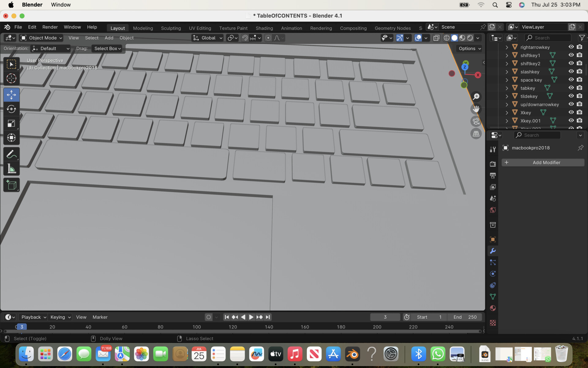Hide the tabkey object in the outliner
The image size is (588, 368).
(571, 88)
